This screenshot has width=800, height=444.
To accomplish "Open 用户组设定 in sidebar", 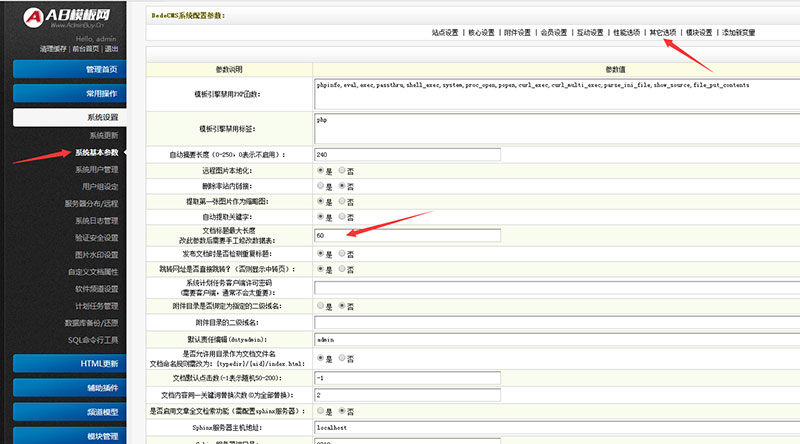I will pyautogui.click(x=100, y=187).
